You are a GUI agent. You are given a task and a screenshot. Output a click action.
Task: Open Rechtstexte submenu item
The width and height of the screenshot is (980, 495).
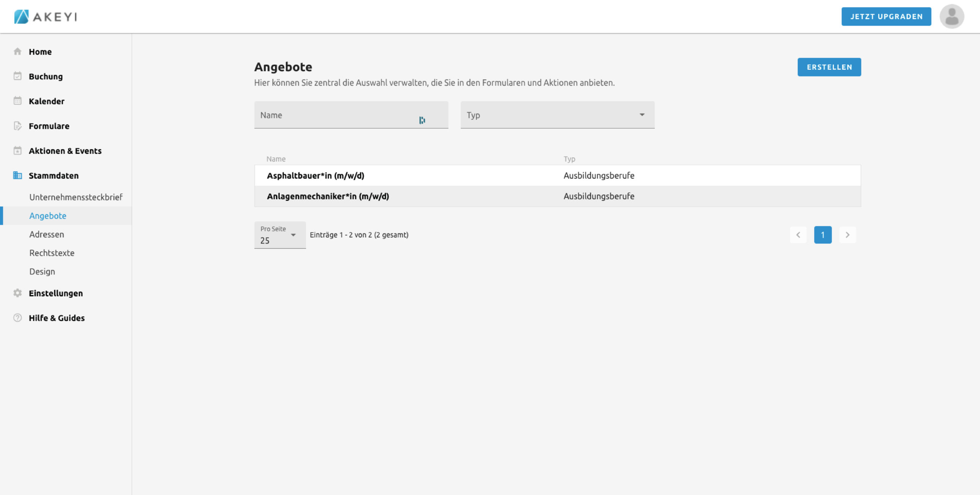pos(52,253)
